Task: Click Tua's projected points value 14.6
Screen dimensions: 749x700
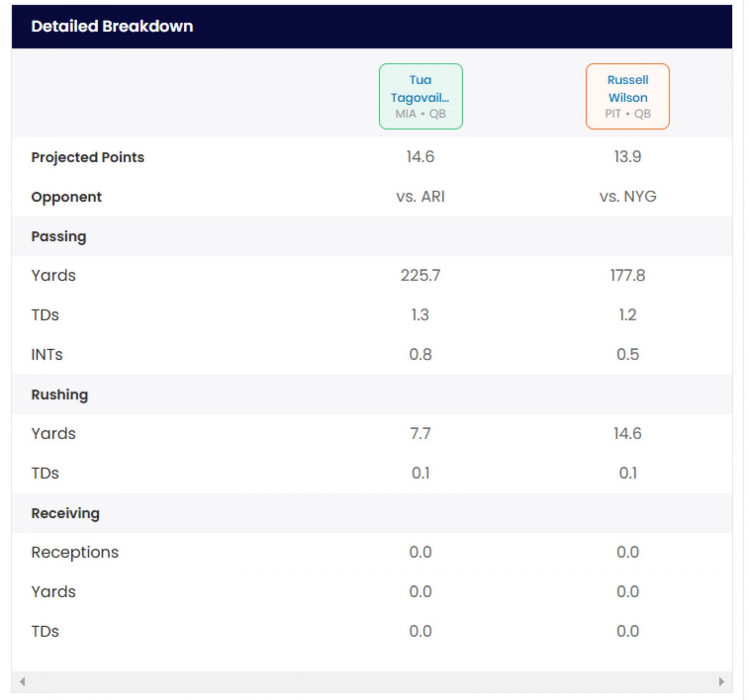Action: pyautogui.click(x=420, y=157)
